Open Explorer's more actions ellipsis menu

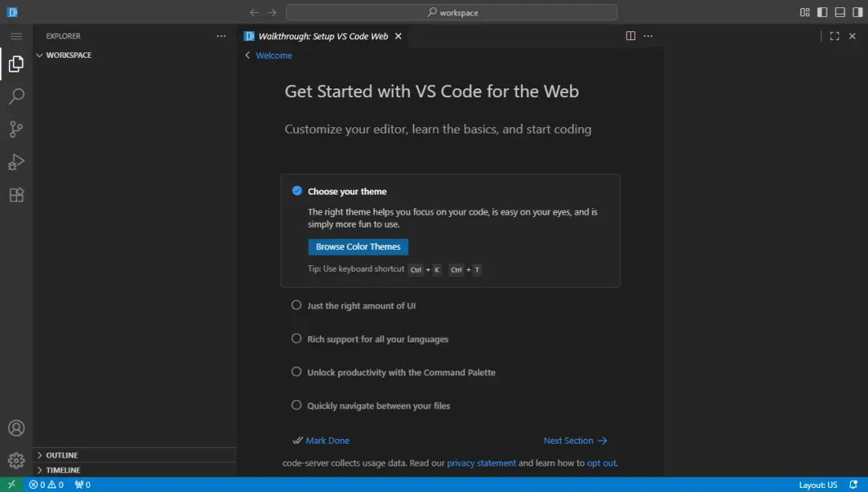tap(221, 36)
